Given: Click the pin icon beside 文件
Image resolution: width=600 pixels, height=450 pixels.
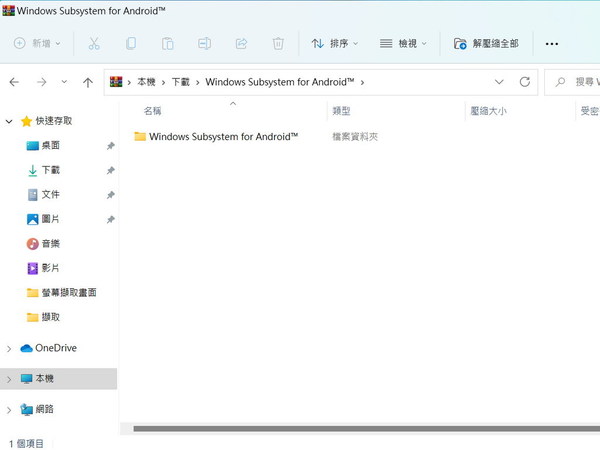Looking at the screenshot, I should point(111,195).
